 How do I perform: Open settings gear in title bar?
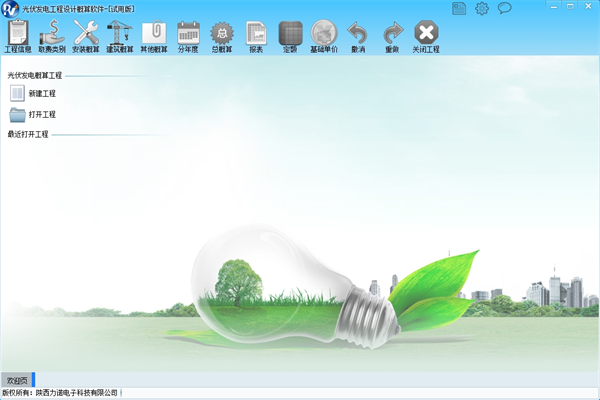[x=482, y=8]
